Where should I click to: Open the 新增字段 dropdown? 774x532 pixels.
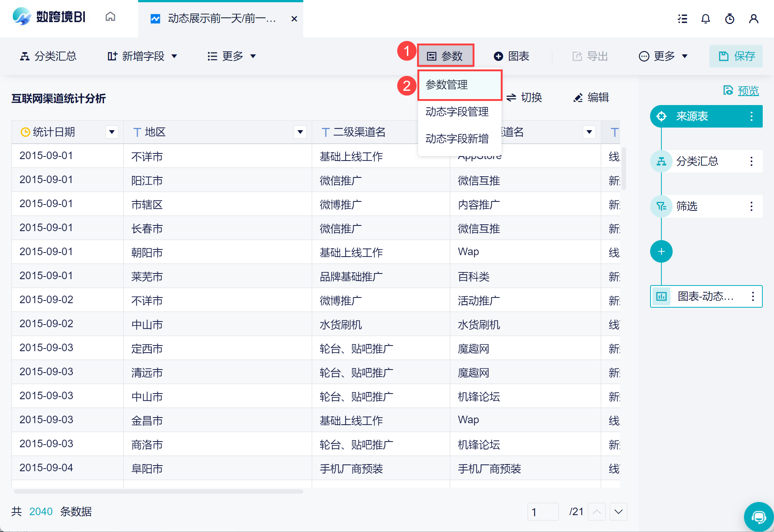point(142,56)
